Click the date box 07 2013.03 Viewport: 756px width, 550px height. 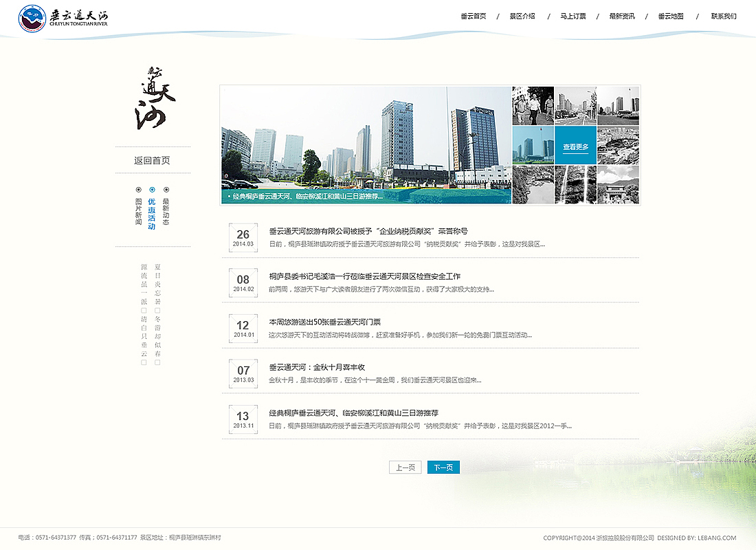243,373
